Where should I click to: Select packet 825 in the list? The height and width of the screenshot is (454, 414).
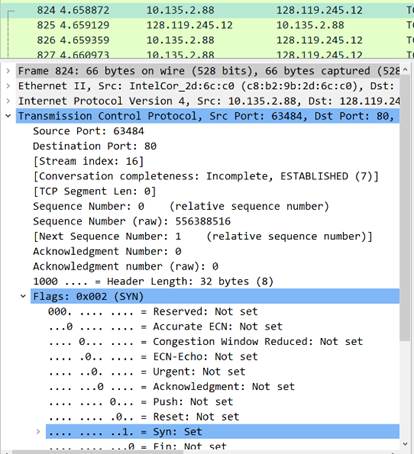[x=207, y=25]
